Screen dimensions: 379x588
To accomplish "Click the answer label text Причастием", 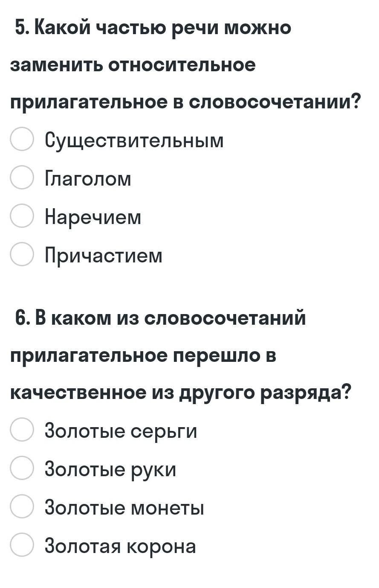I will coord(104,256).
